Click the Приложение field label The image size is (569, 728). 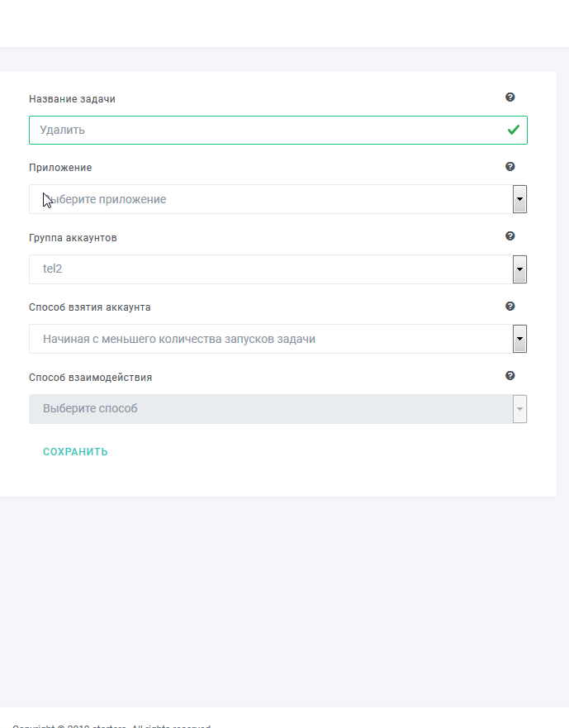click(60, 168)
